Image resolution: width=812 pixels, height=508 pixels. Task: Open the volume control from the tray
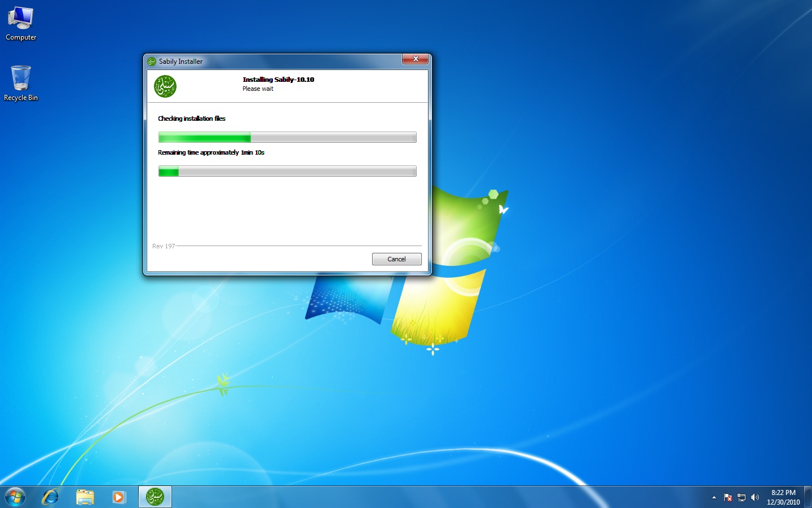point(755,497)
